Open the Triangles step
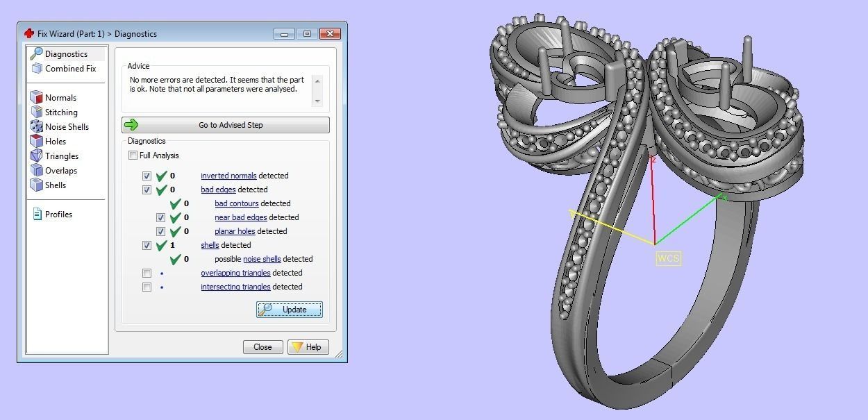 pyautogui.click(x=62, y=156)
